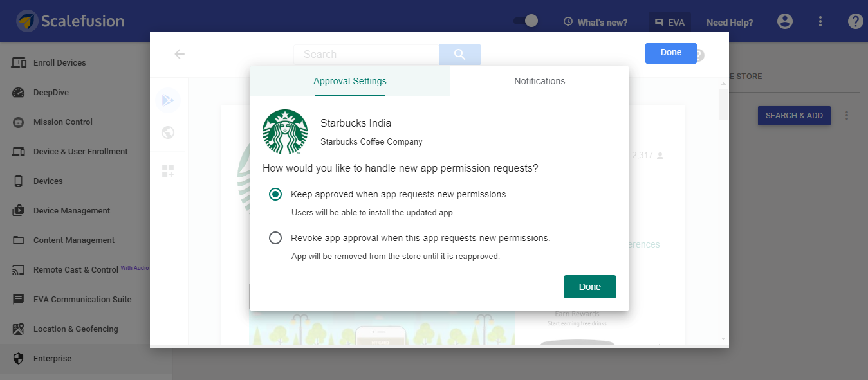The width and height of the screenshot is (868, 380).
Task: Open What's new? link
Action: 596,22
